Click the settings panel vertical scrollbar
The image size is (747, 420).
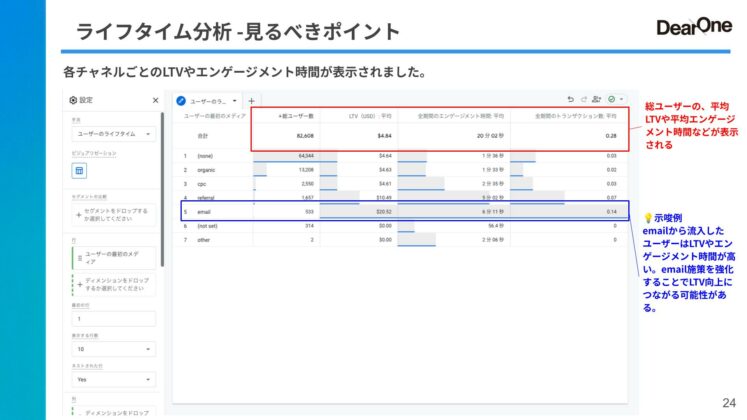tap(162, 189)
